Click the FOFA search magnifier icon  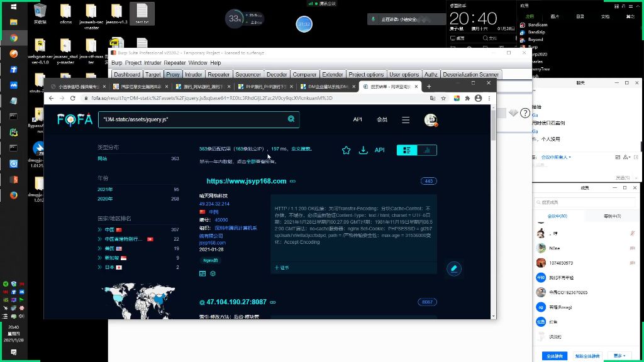pos(291,119)
